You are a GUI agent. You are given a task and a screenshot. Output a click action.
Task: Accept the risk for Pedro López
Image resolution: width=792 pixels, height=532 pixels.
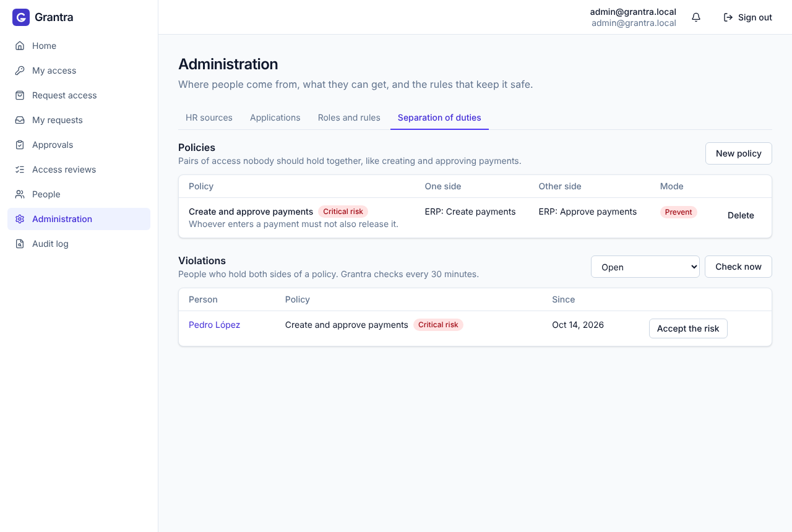click(x=688, y=328)
